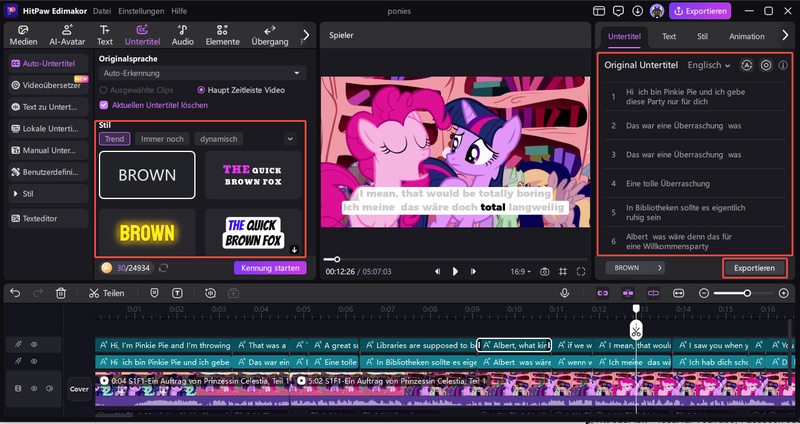Image resolution: width=800 pixels, height=424 pixels.
Task: Switch to the Stil tab in right panel
Action: 702,36
